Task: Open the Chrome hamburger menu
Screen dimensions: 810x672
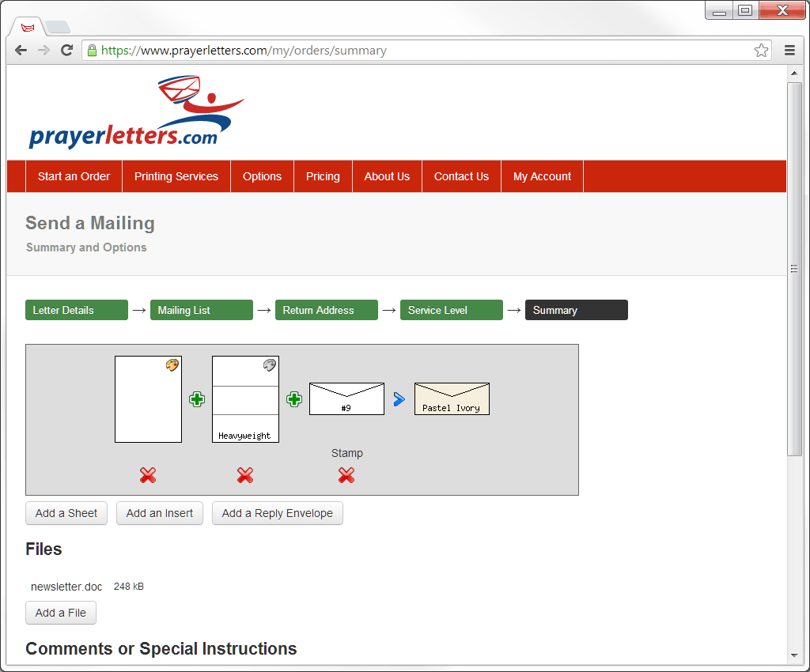Action: (789, 50)
